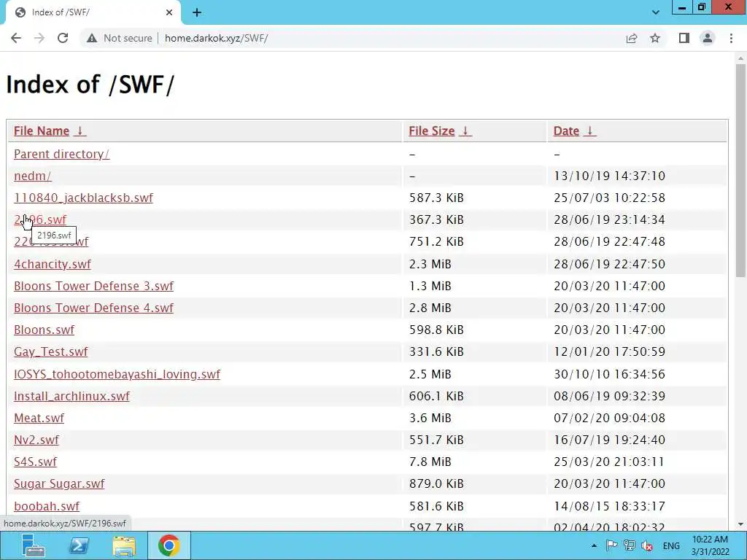Screen dimensions: 747x560
Task: Open Bloons Tower Defense 4.swf
Action: pos(93,308)
